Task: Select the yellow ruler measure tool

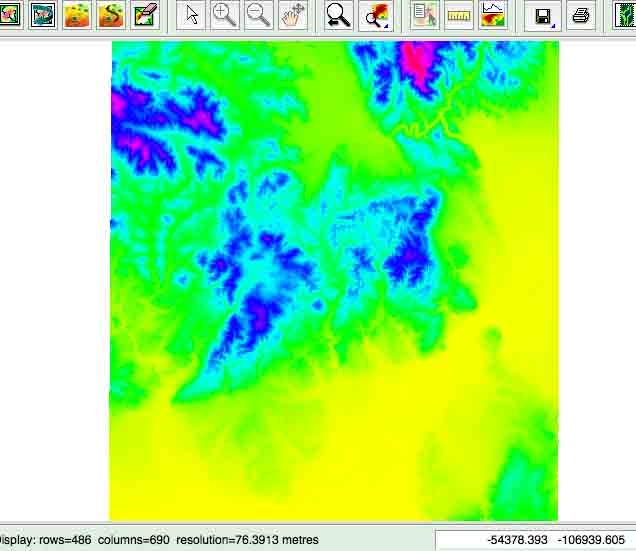Action: tap(459, 15)
